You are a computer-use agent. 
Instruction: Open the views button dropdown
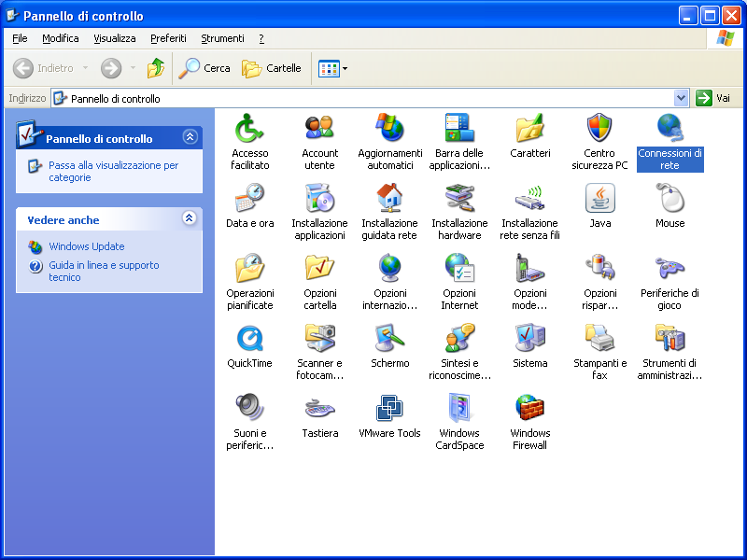click(345, 68)
